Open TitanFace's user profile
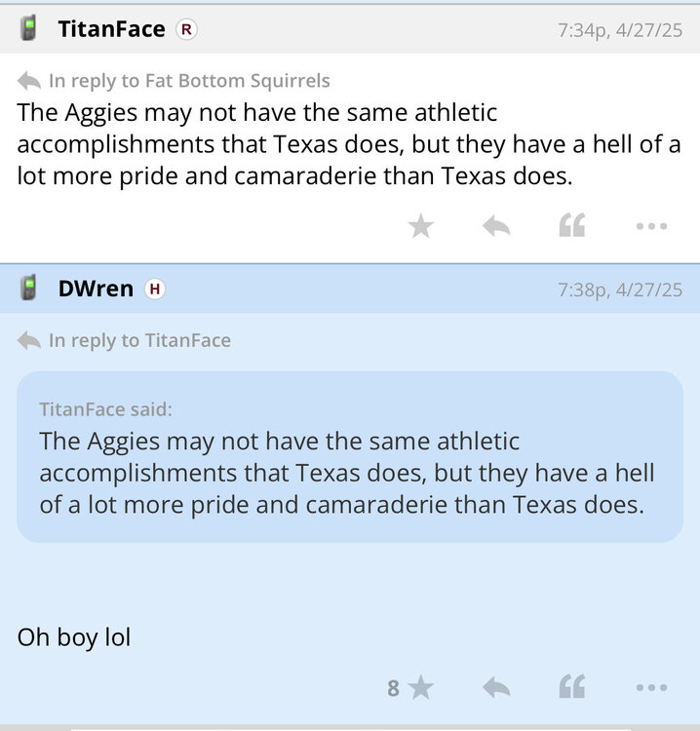700x731 pixels. click(111, 29)
